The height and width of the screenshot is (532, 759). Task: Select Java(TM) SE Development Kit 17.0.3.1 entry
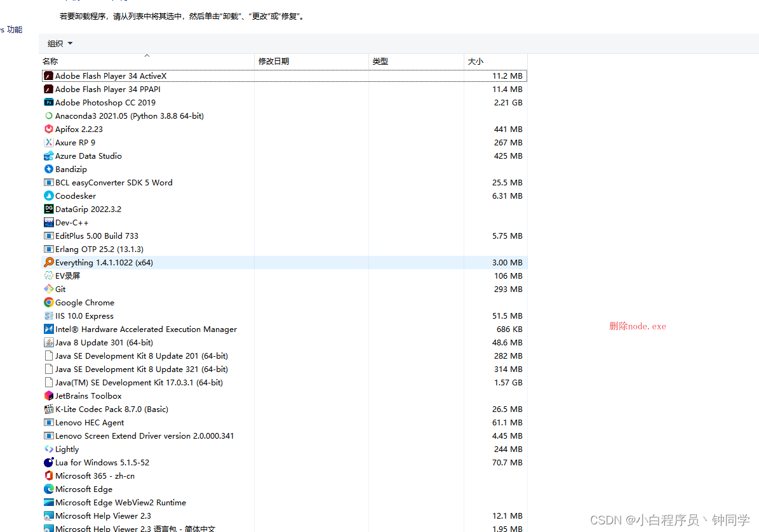(x=285, y=383)
